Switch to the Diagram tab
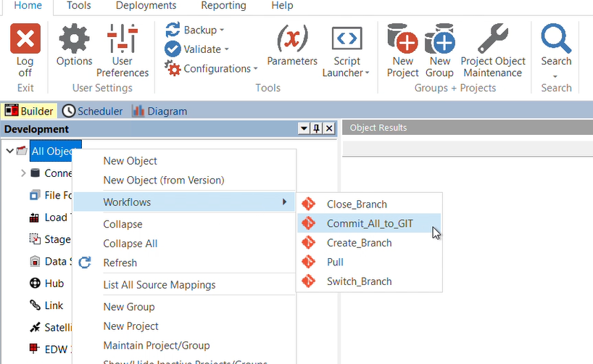 click(x=159, y=111)
